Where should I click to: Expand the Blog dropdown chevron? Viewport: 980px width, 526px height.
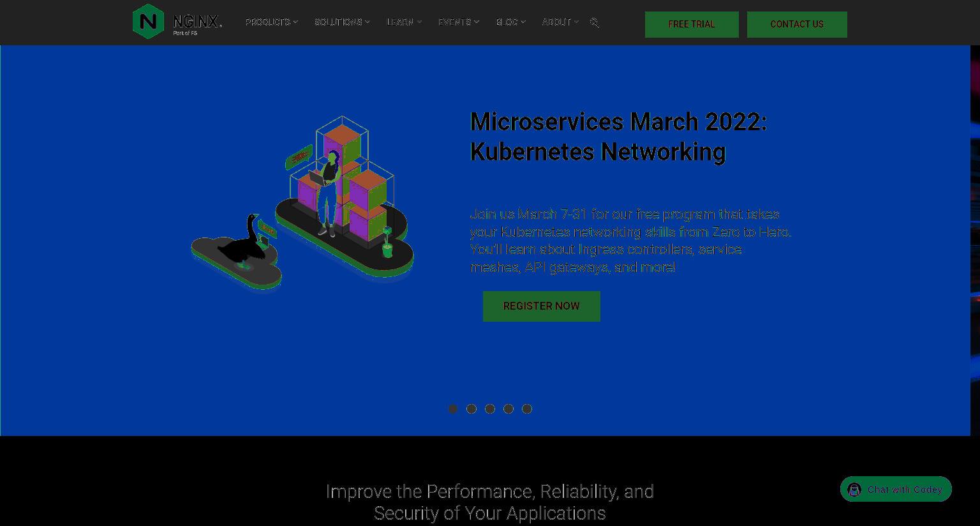[x=523, y=22]
